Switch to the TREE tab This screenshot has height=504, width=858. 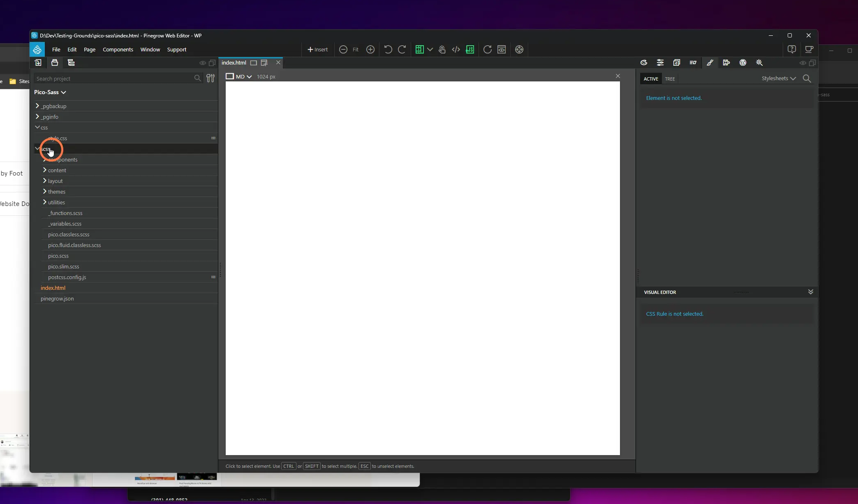point(670,79)
